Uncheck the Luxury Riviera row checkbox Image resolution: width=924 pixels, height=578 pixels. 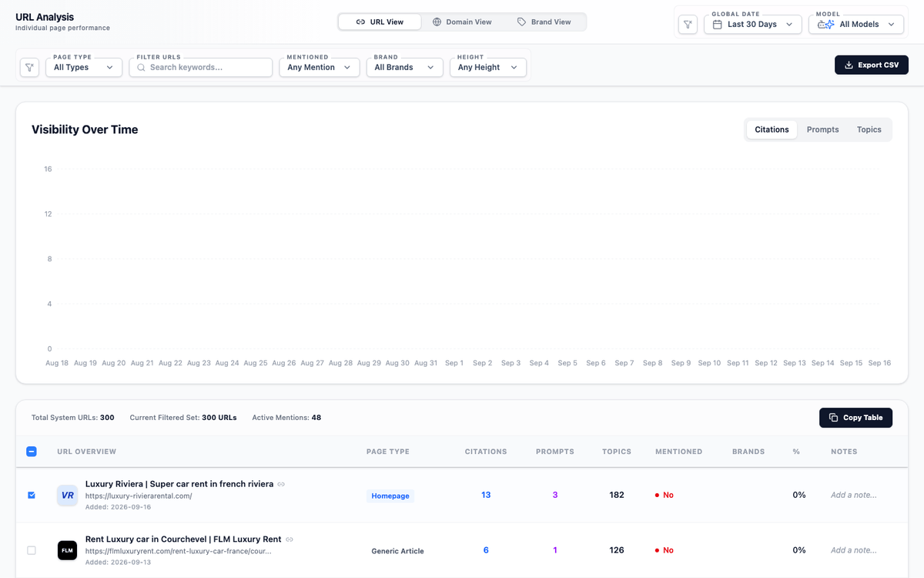[32, 496]
